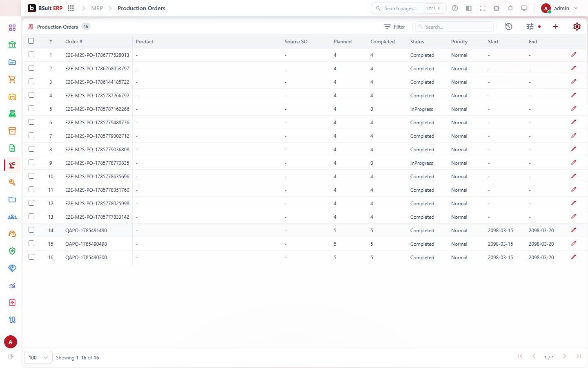Select checkbox for order E2E-M2S-PO-1785787162266
This screenshot has width=588, height=368.
[x=31, y=108]
